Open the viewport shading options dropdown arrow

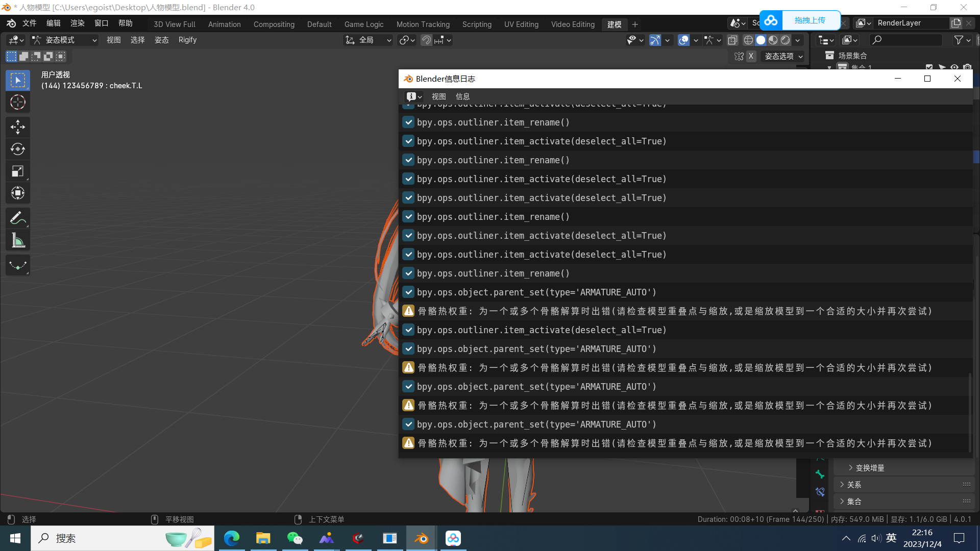(798, 40)
